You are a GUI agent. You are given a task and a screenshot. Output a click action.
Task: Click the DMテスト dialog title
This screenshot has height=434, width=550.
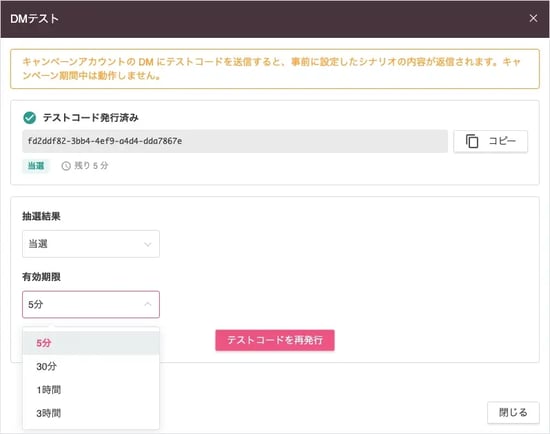tap(34, 19)
